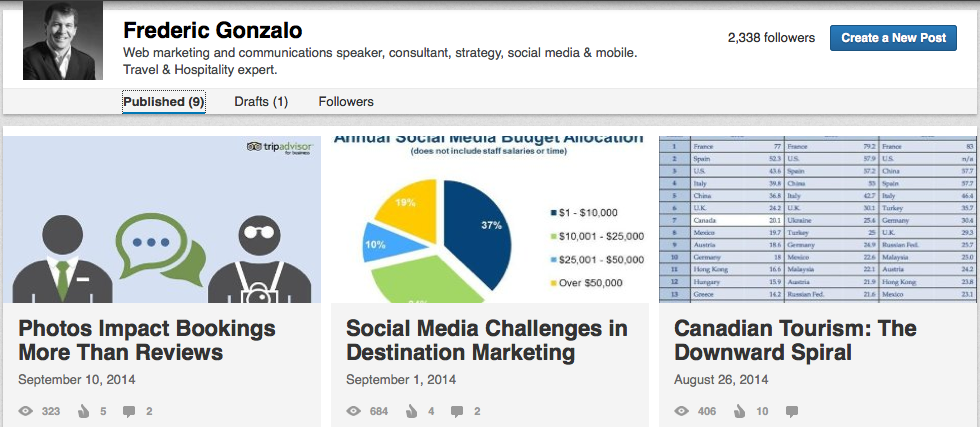Open Canadian Tourism: The Downward Spiral title
The height and width of the screenshot is (427, 980).
(x=780, y=340)
